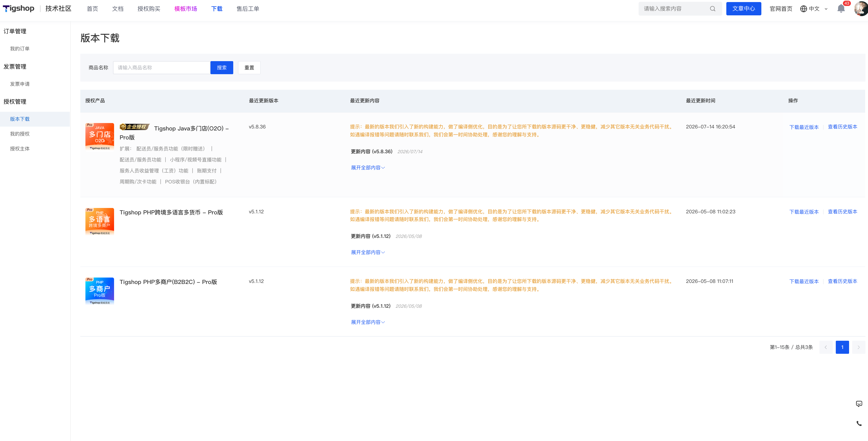The height and width of the screenshot is (441, 868).
Task: Go to the next pagination page arrow
Action: [x=858, y=347]
